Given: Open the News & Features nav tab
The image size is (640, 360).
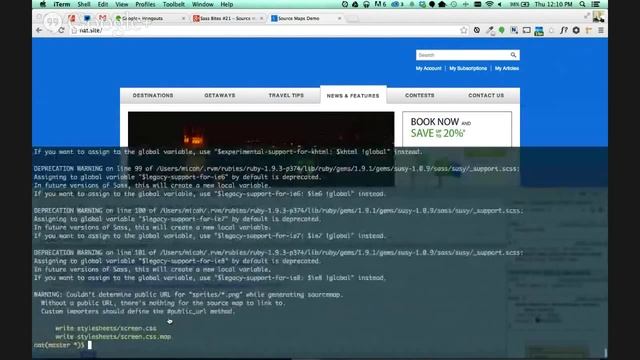Looking at the screenshot, I should [x=353, y=96].
